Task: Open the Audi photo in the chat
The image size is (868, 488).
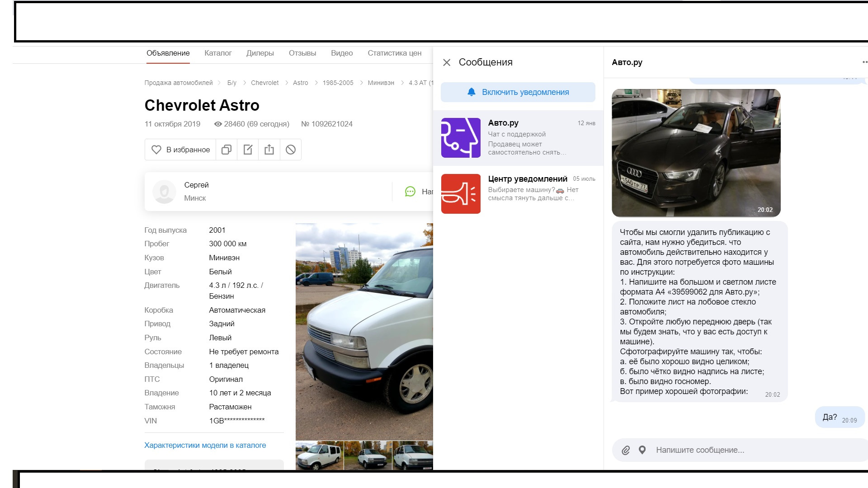Action: (x=696, y=153)
